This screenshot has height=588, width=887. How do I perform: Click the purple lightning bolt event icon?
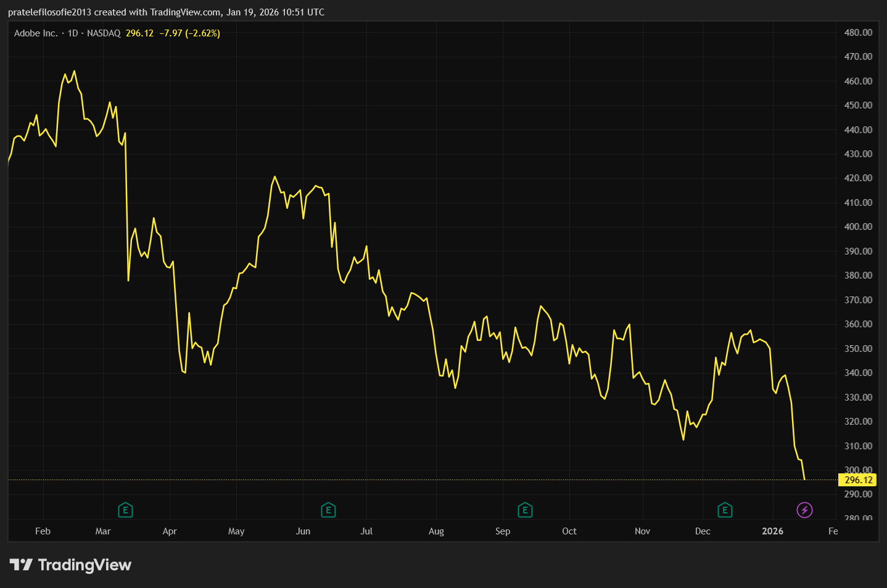point(804,510)
